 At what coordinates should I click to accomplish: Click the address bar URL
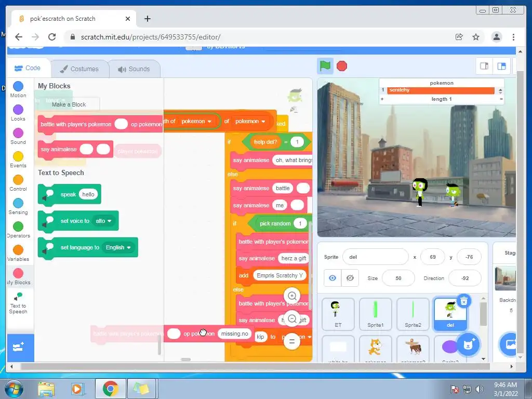click(x=151, y=37)
